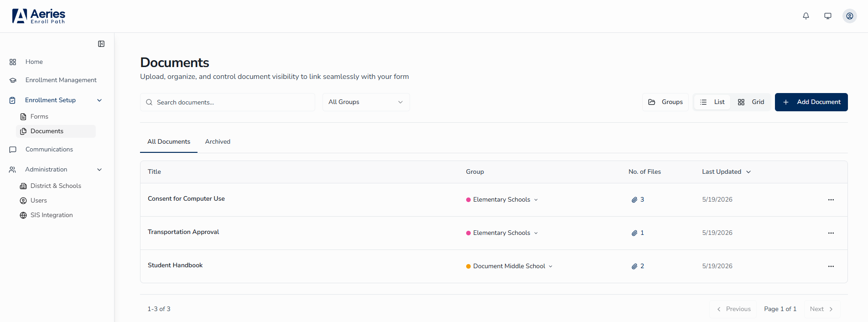Sort by Last Updated column
The width and height of the screenshot is (868, 322).
click(x=726, y=172)
